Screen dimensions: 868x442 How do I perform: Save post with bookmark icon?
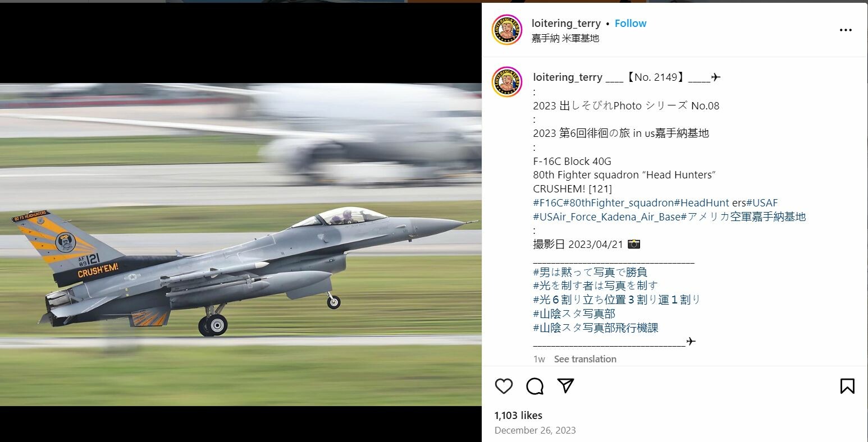pos(847,386)
